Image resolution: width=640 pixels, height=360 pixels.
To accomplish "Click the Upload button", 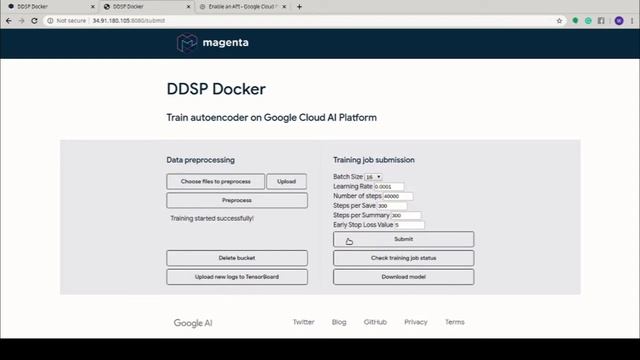I will [x=287, y=182].
